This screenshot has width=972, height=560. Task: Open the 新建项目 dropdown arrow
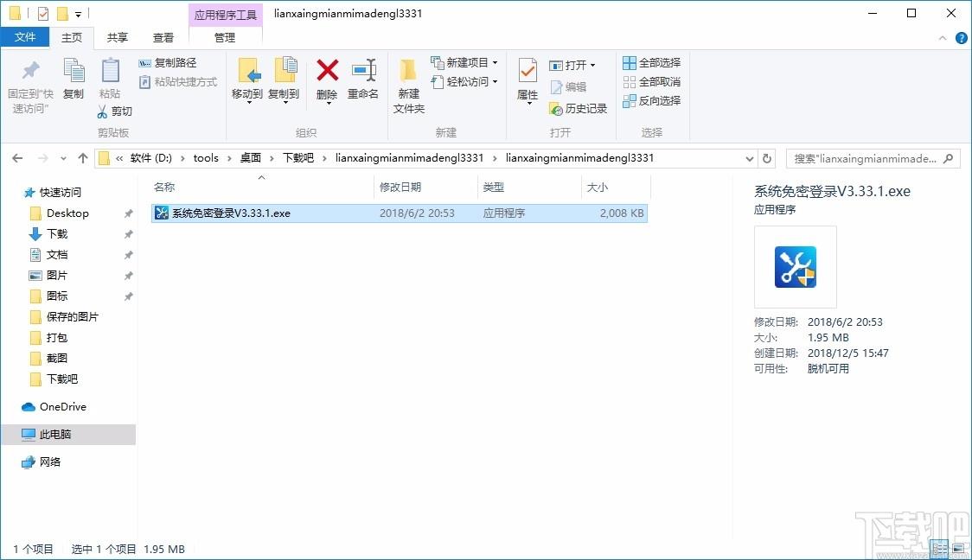click(494, 62)
